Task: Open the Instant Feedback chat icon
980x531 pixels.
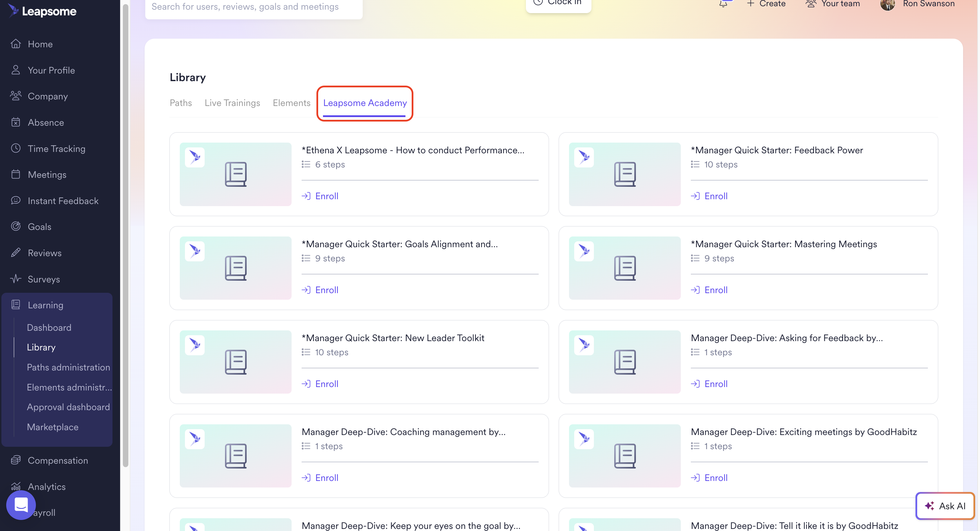Action: point(16,201)
